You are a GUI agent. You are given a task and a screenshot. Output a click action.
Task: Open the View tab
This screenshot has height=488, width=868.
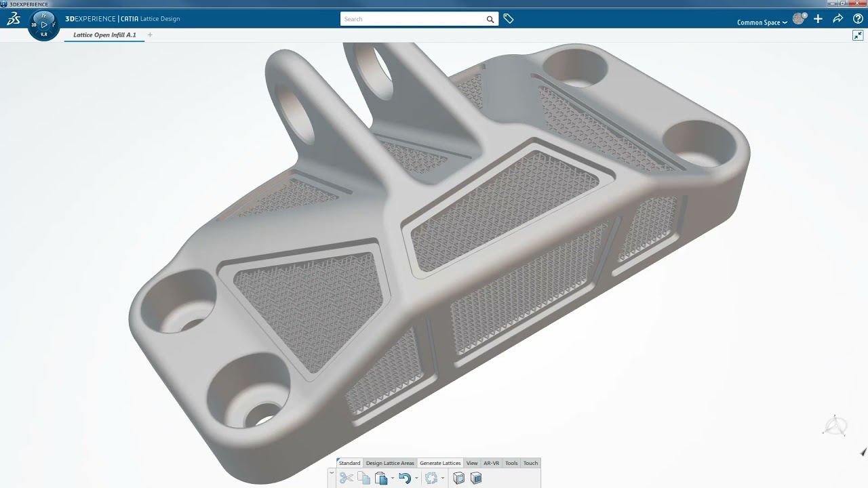(x=472, y=463)
